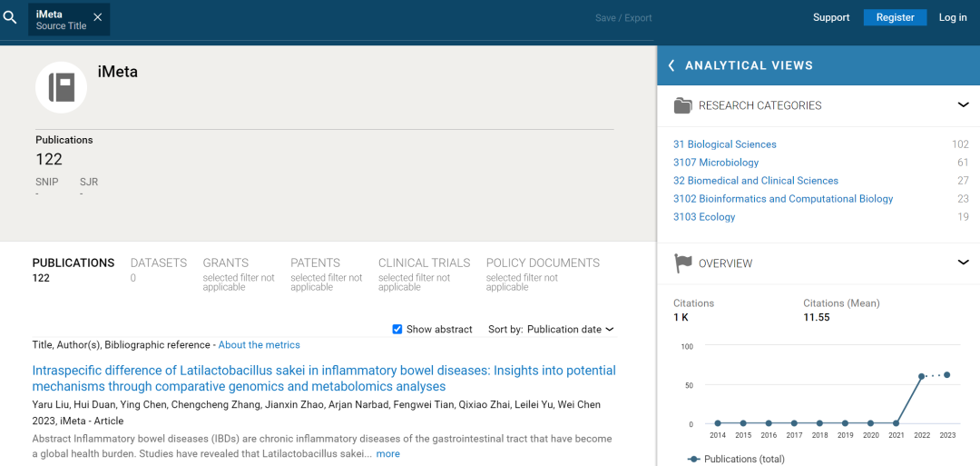Screen dimensions: 980x466
Task: Click the Overview flag icon
Action: coord(682,263)
